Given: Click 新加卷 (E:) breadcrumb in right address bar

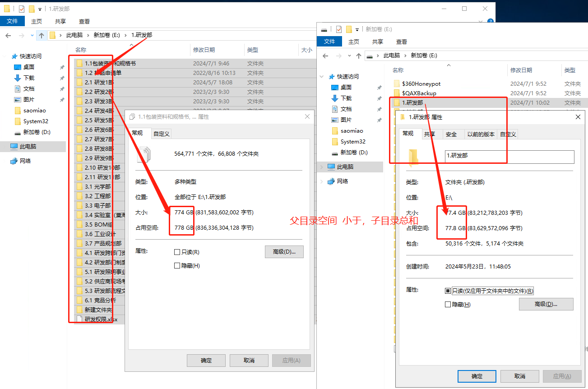Looking at the screenshot, I should pos(424,56).
